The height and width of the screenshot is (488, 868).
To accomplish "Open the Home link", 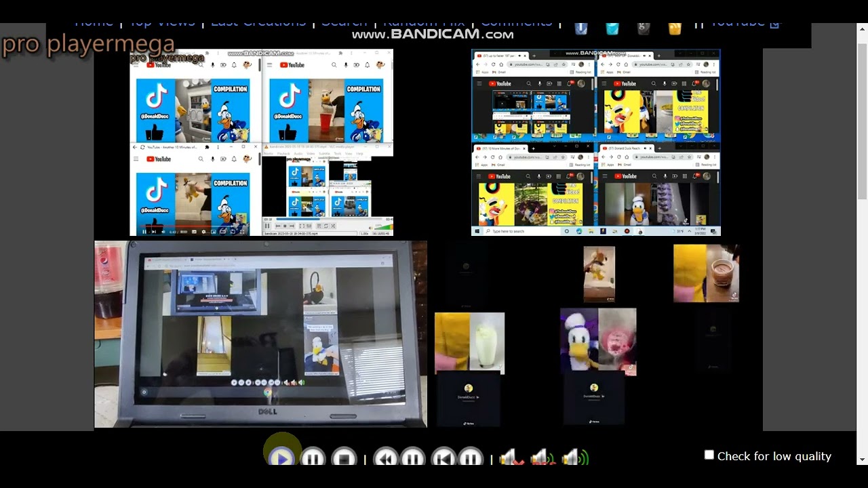I will click(x=94, y=23).
